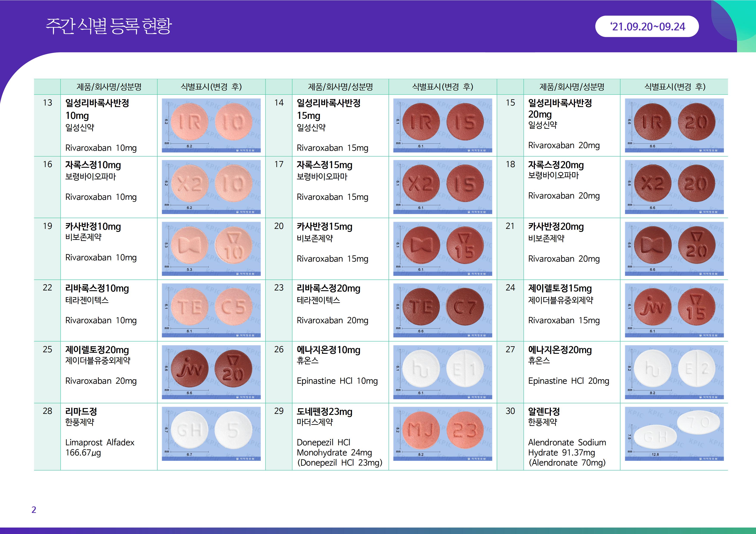Click the page title 주간 식별 등록 현황
Viewport: 756px width, 534px height.
[x=109, y=26]
